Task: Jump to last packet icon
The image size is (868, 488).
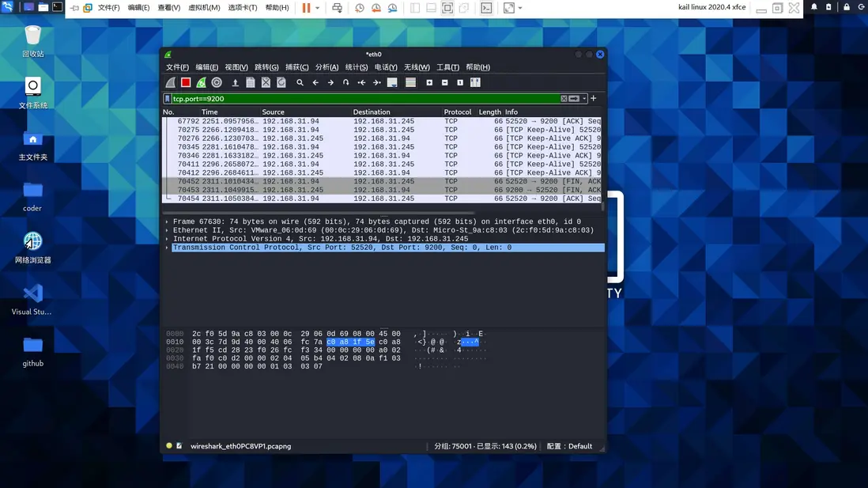Action: pyautogui.click(x=377, y=82)
